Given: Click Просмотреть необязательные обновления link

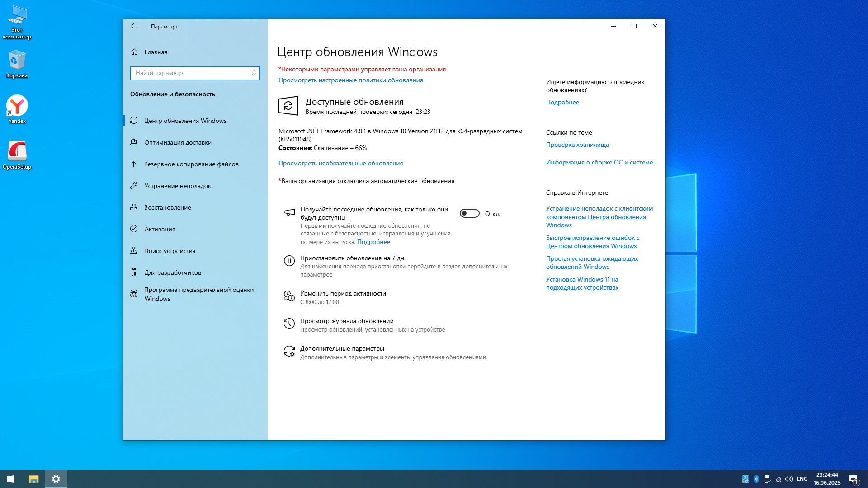Looking at the screenshot, I should (x=340, y=163).
